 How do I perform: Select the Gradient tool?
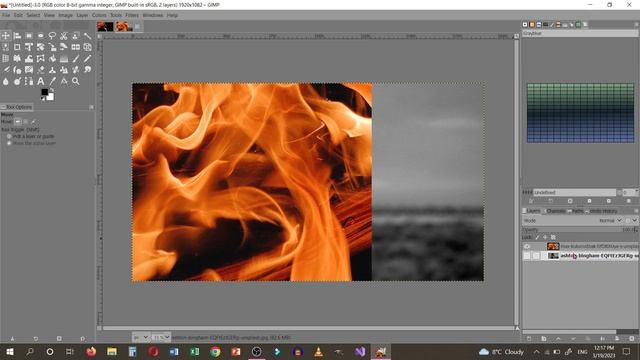coord(64,59)
